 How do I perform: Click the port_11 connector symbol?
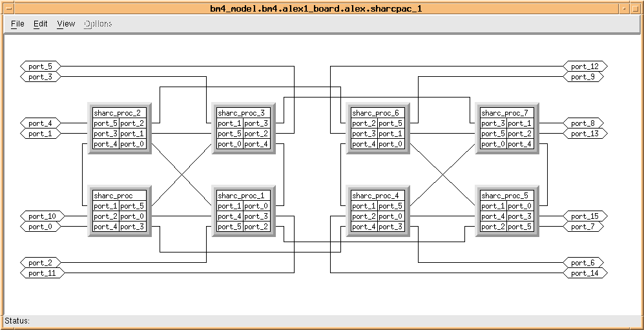coord(43,273)
